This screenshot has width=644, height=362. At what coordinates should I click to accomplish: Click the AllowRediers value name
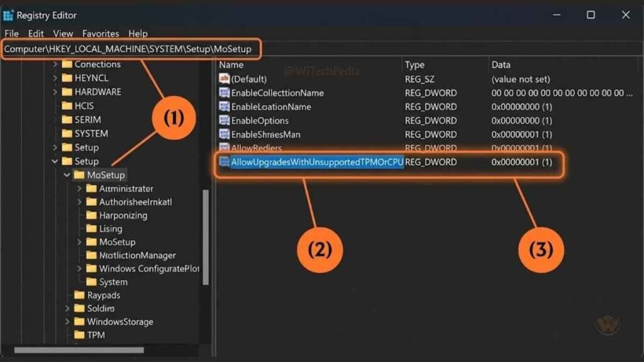(257, 148)
